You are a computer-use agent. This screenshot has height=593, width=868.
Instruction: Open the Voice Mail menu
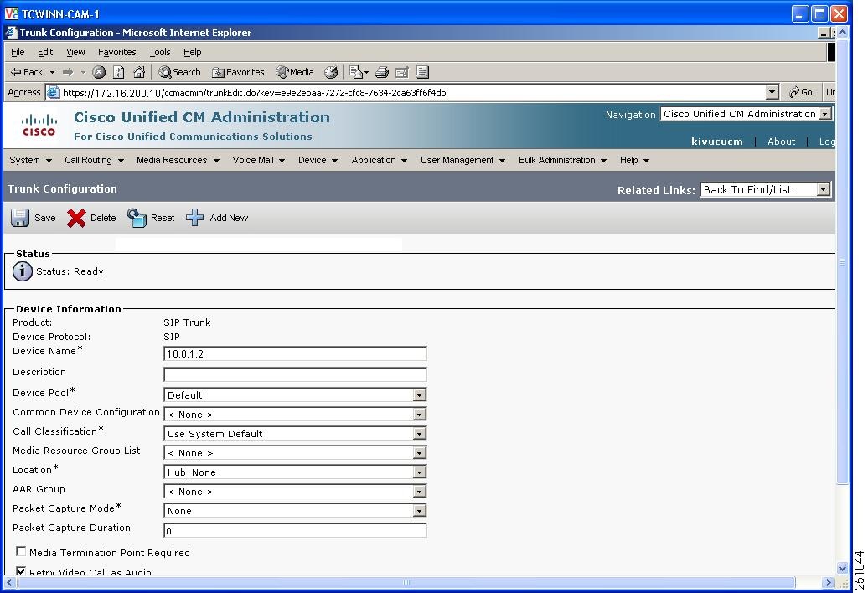(259, 161)
